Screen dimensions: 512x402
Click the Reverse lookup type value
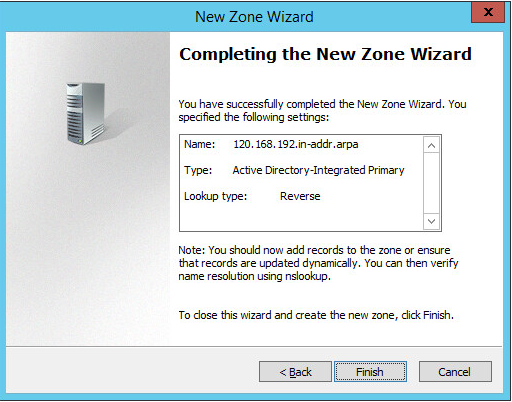[x=300, y=196]
